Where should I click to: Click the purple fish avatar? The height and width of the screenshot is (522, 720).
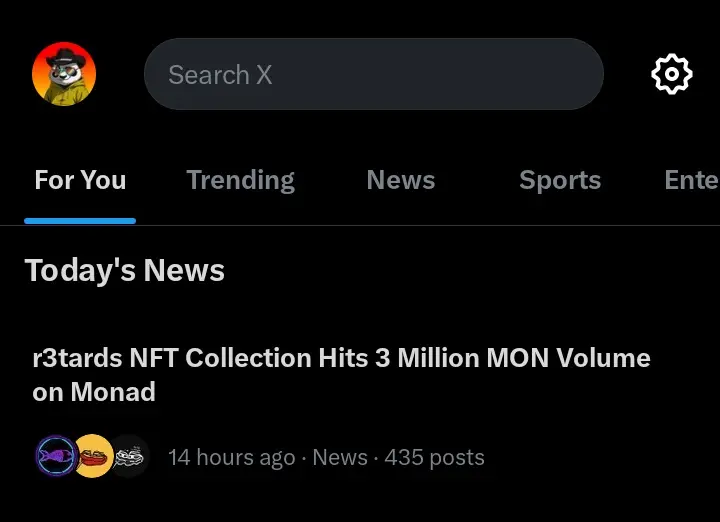tap(56, 456)
